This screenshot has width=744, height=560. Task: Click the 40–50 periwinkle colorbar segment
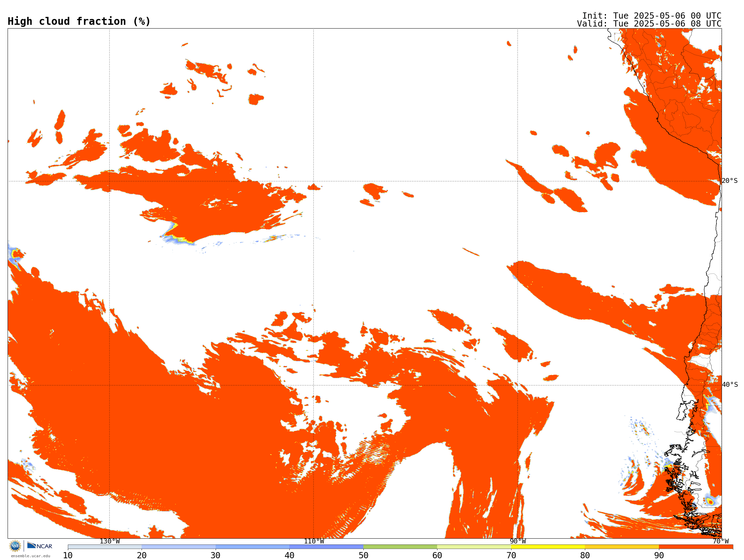(326, 547)
